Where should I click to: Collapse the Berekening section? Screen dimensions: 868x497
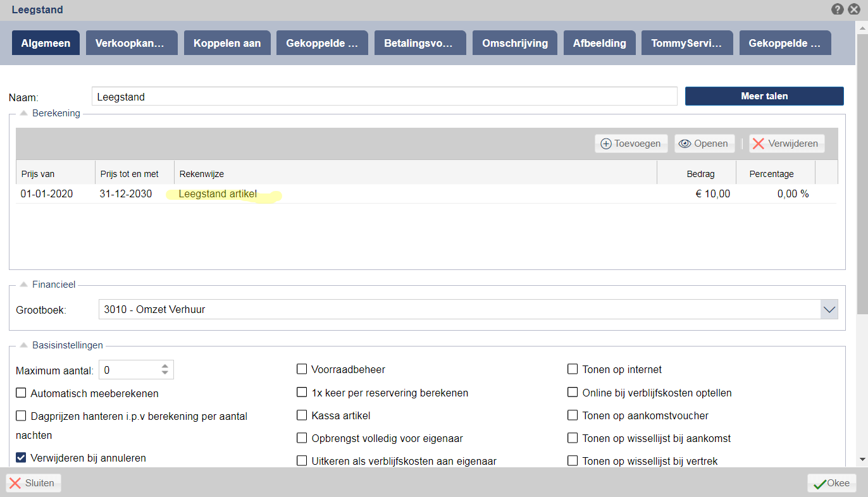pos(23,113)
